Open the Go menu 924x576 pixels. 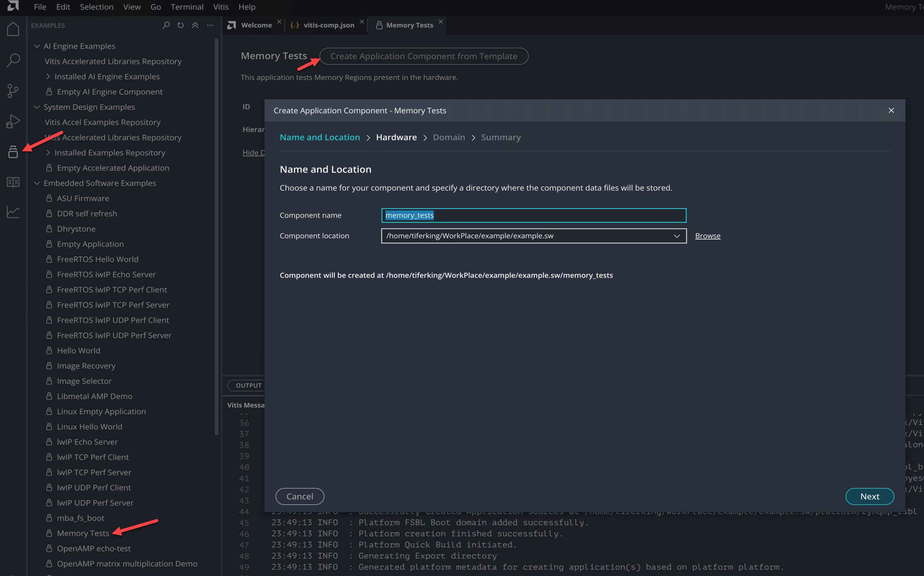point(156,7)
